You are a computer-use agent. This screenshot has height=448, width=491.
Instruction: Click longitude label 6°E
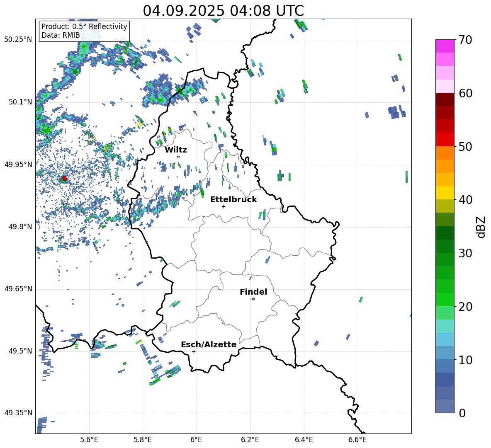[196, 440]
